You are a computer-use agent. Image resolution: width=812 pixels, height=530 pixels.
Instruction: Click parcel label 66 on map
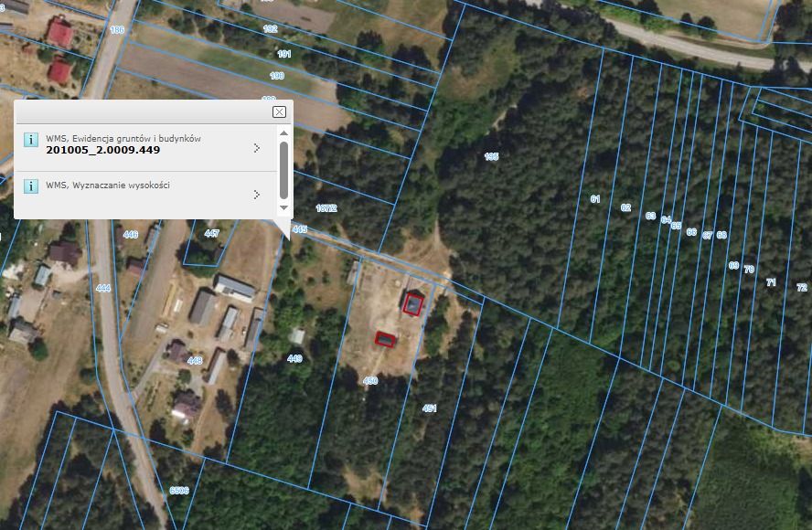tap(691, 232)
